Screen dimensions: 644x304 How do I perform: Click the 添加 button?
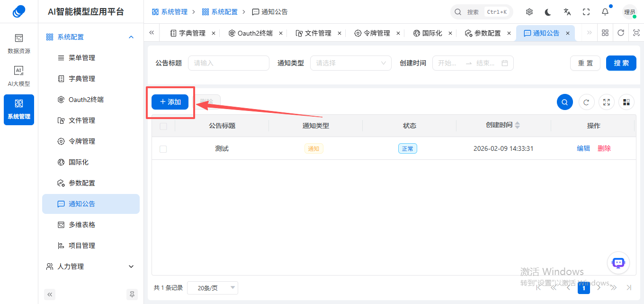pos(170,102)
